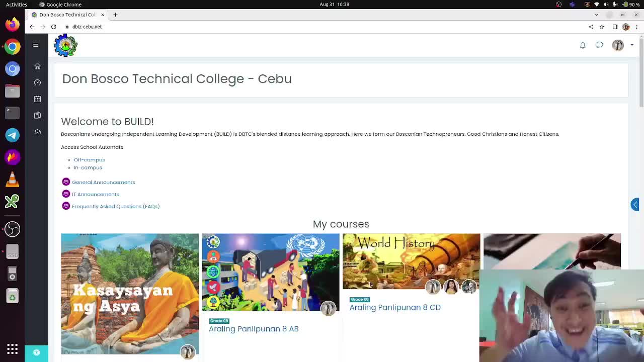Open the Trash in the dock

(12, 296)
